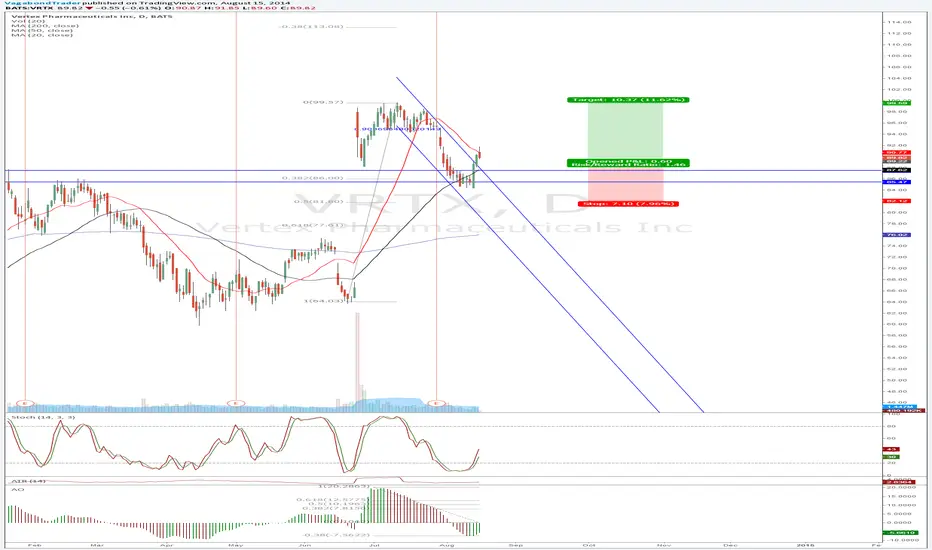Screen dimensions: 932x550
Task: Select the red Stop label
Action: pos(628,204)
